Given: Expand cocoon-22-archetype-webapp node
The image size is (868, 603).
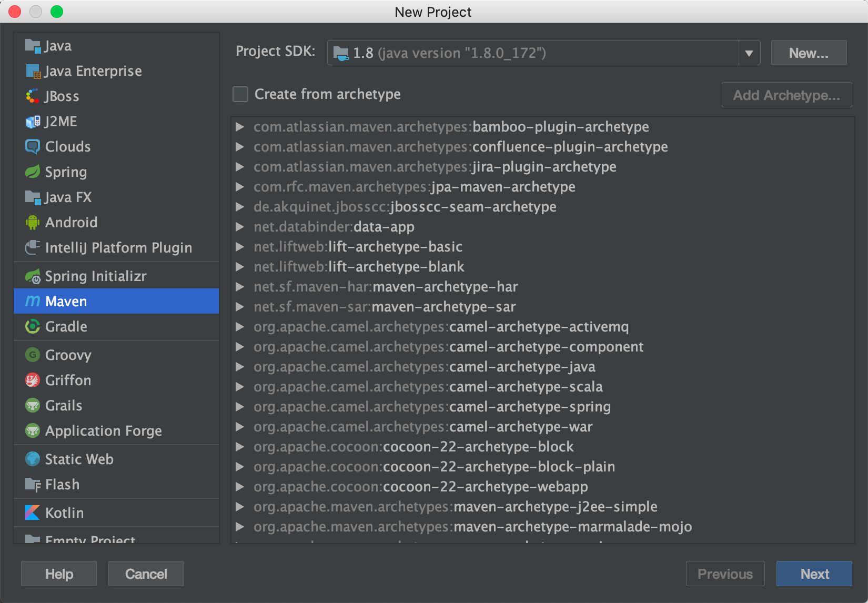Looking at the screenshot, I should (x=240, y=487).
